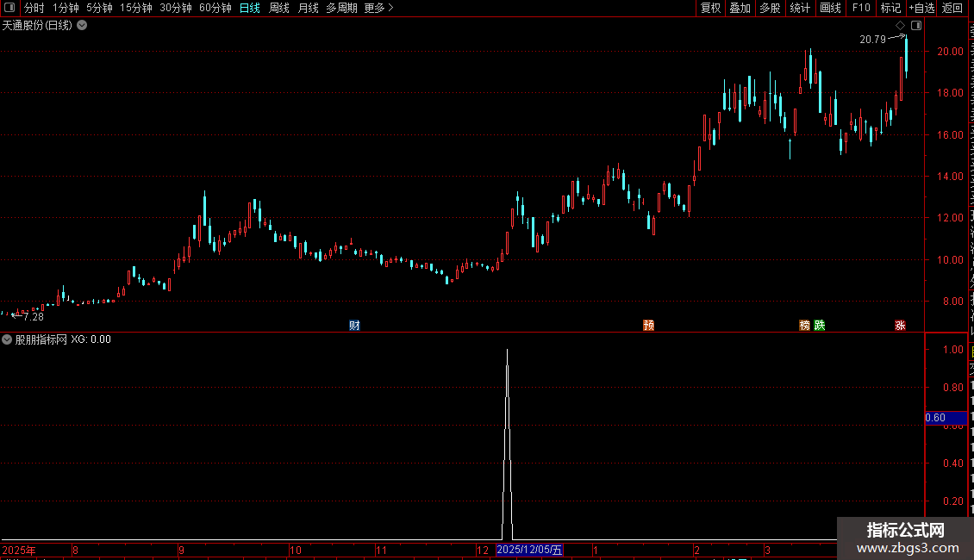The width and height of the screenshot is (974, 560).
Task: Click the 0.60 highlighted axis value
Action: 946,418
